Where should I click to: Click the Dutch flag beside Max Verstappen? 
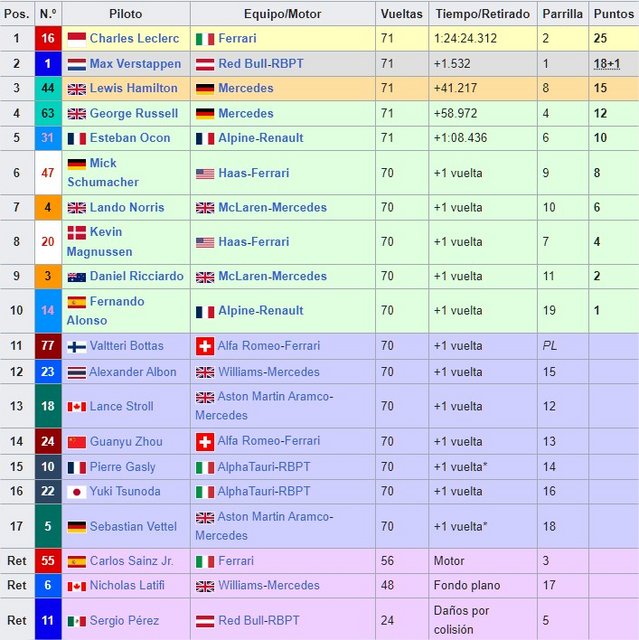77,64
